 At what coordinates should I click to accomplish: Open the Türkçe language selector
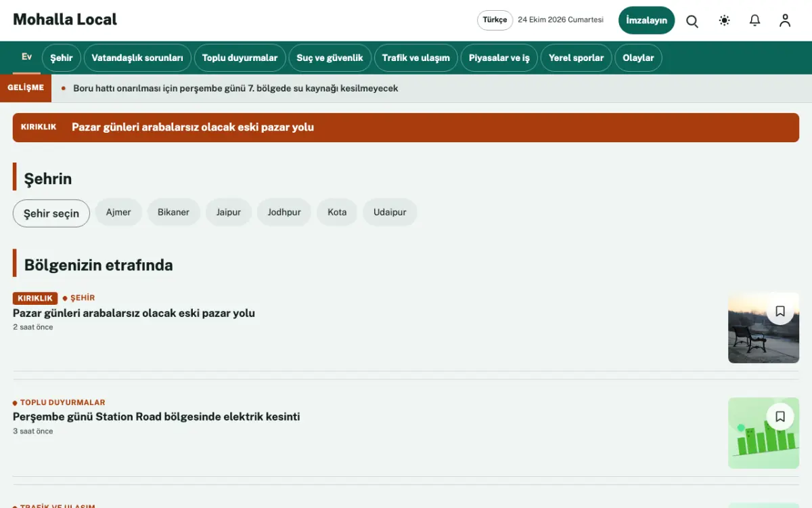495,20
